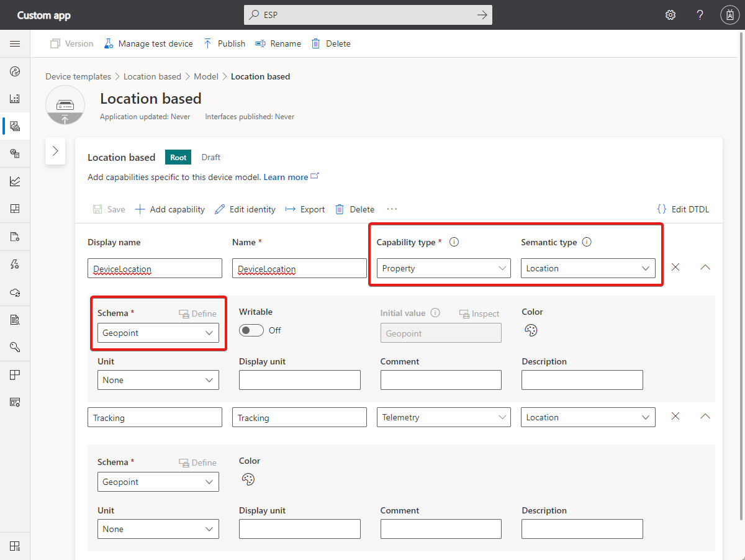Toggle the Writable switch
745x560 pixels.
251,330
